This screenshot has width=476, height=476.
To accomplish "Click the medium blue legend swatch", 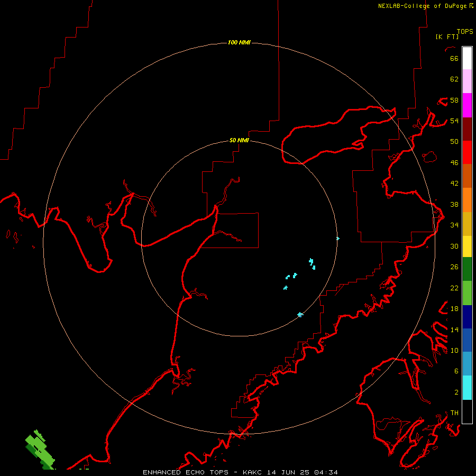I will click(x=467, y=340).
